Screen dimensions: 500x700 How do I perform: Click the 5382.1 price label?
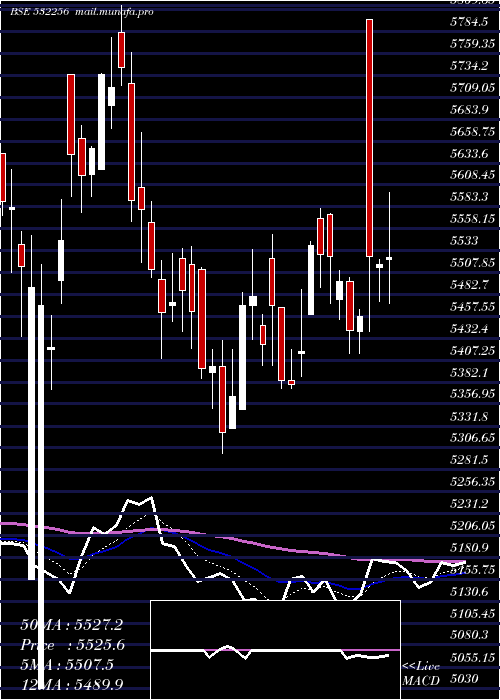pyautogui.click(x=469, y=372)
